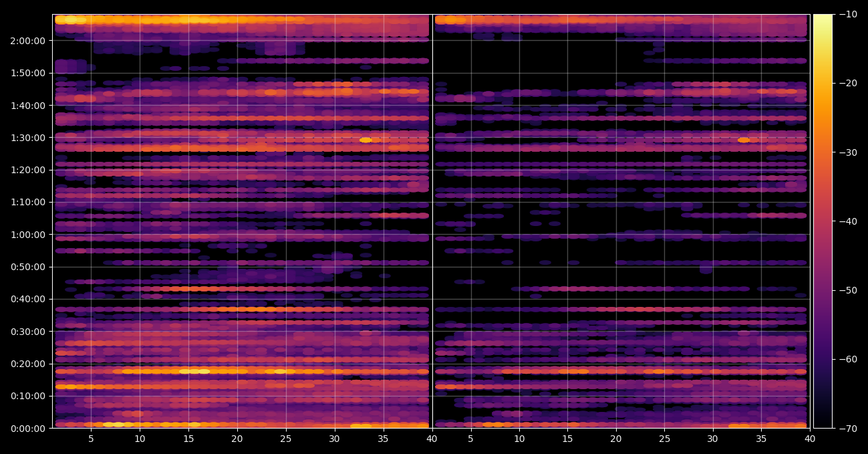Click the inferno colorbar gradient strip
868x454 pixels.
point(823,221)
